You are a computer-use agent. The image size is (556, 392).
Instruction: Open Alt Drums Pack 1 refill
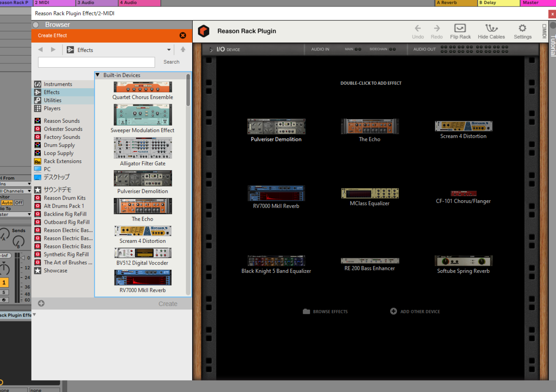click(x=64, y=206)
